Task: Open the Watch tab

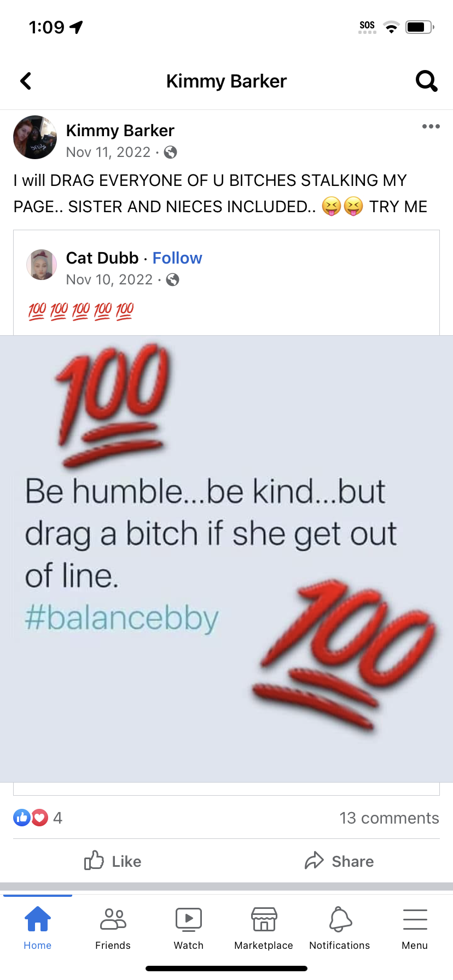Action: [189, 929]
